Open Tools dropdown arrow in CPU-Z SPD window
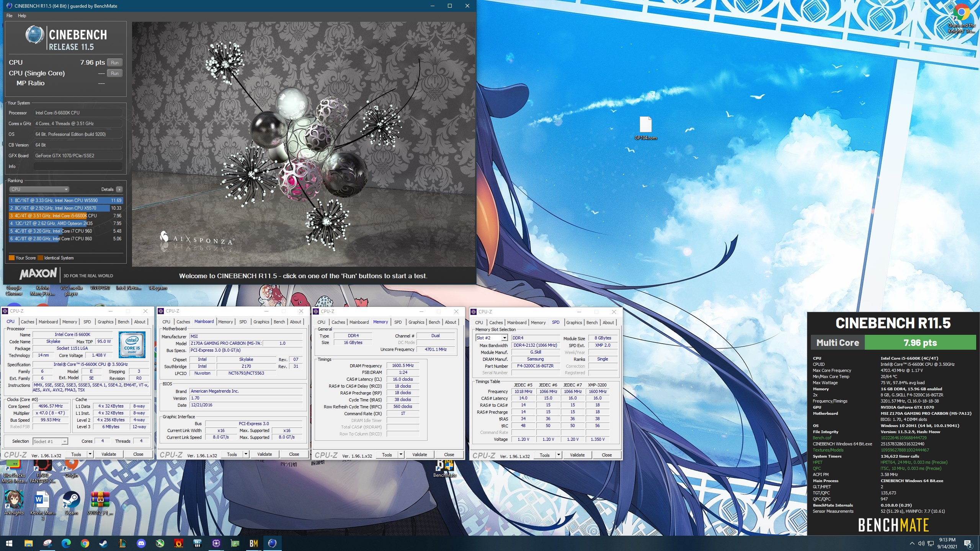 coord(559,455)
